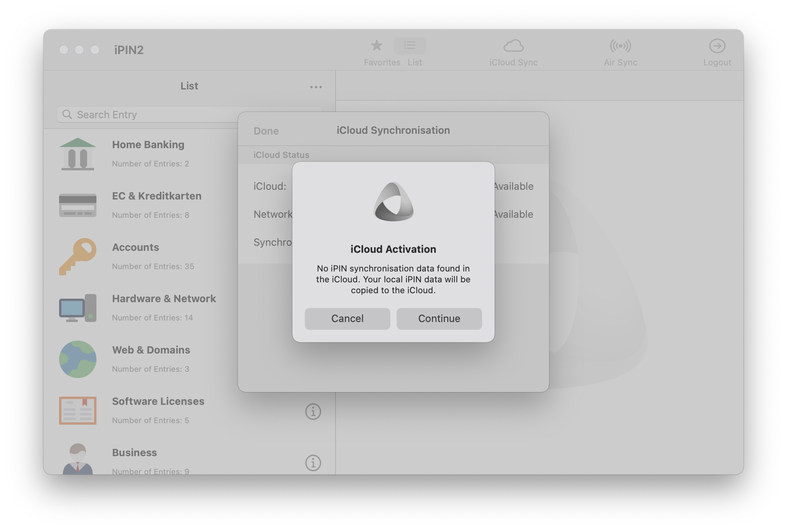Click Done in iCloud Synchronisation sheet

click(x=266, y=131)
